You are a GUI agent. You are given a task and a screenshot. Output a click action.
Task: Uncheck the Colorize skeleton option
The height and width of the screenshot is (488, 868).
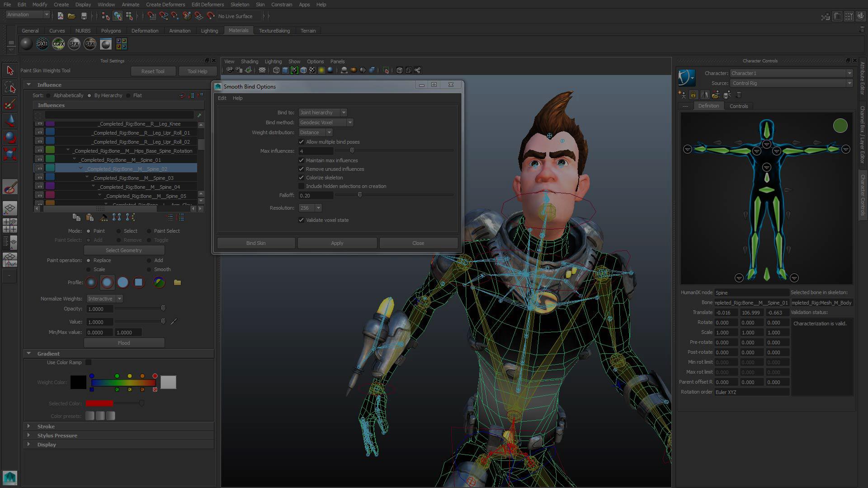[302, 178]
